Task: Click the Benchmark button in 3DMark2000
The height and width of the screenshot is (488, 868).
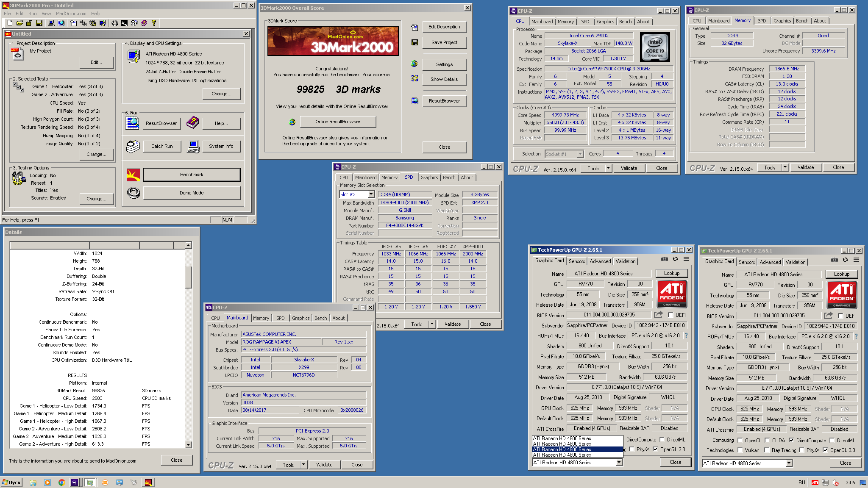Action: coord(192,175)
